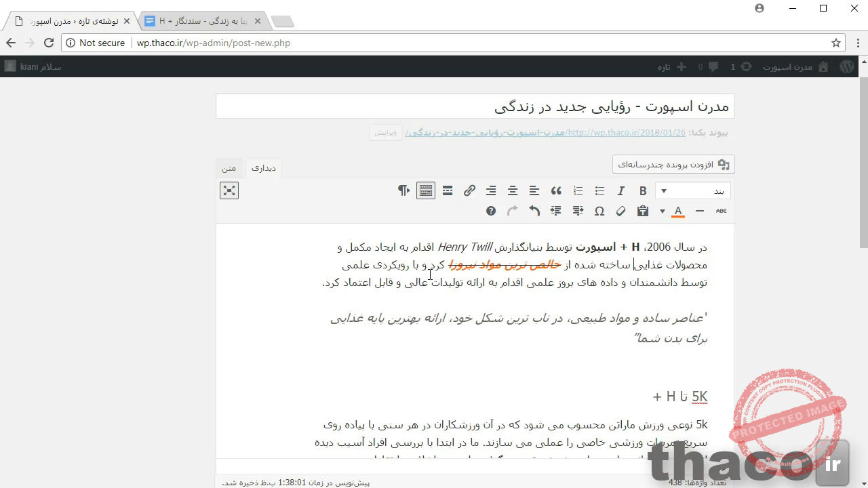Clear formatting with the eraser icon
Viewport: 868px width, 488px height.
(x=620, y=211)
